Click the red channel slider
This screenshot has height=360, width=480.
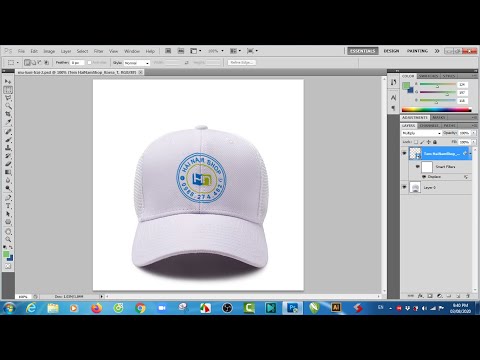pos(437,85)
